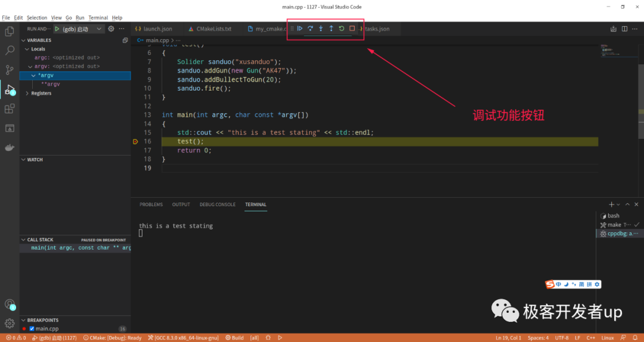644x342 pixels.
Task: Expand the Registers node
Action: (x=27, y=93)
